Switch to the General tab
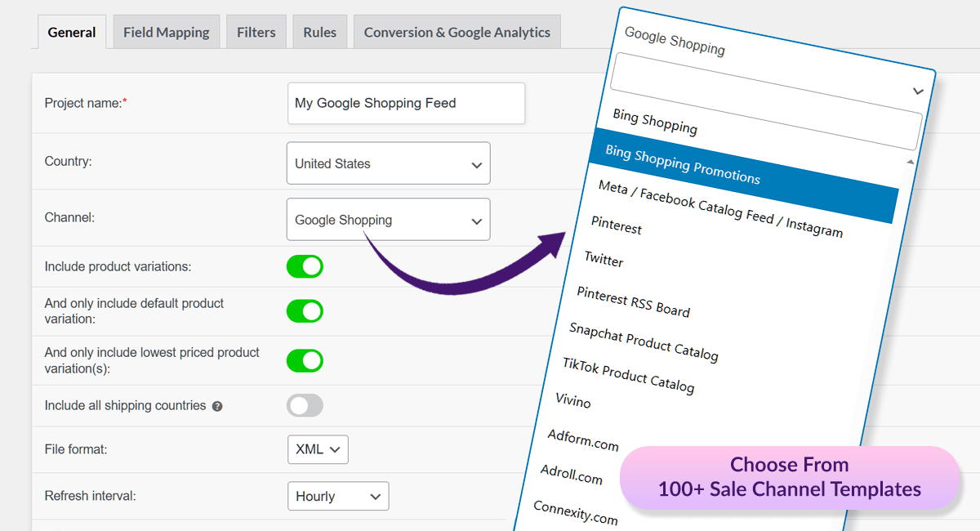Screen dimensions: 980x531 pos(72,33)
